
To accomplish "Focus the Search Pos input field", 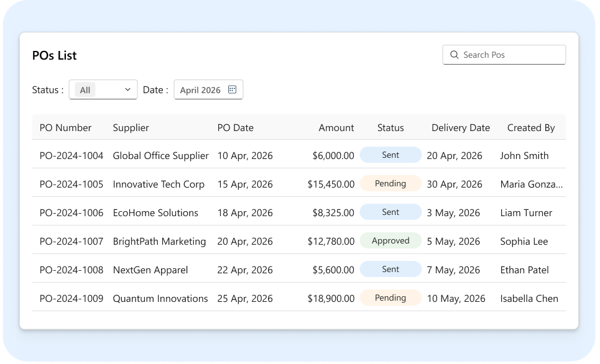I will 504,55.
